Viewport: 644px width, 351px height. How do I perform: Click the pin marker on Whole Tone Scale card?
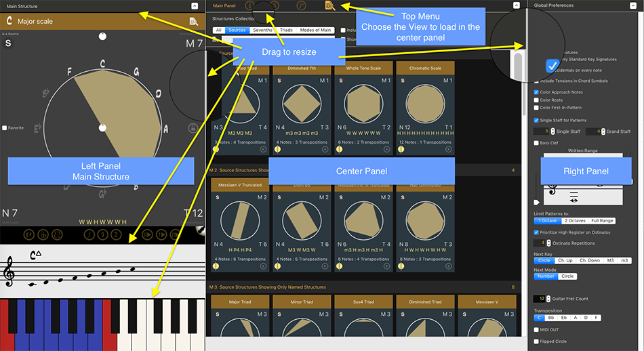coord(339,150)
